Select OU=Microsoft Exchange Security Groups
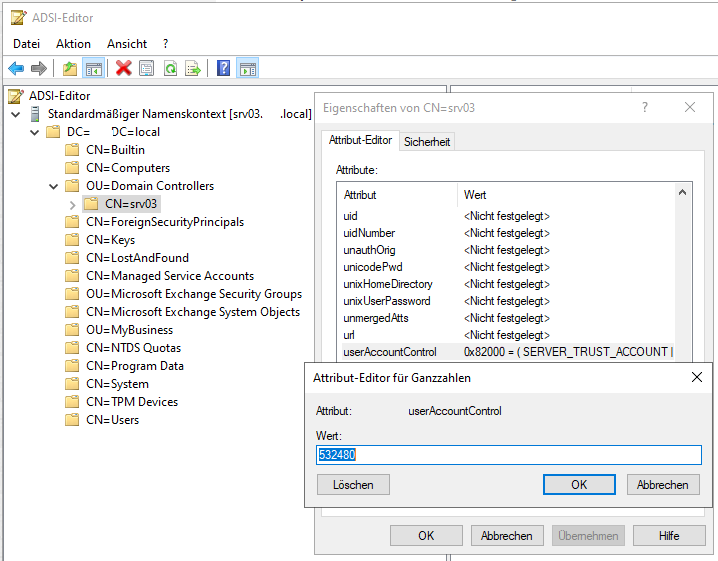 point(193,294)
